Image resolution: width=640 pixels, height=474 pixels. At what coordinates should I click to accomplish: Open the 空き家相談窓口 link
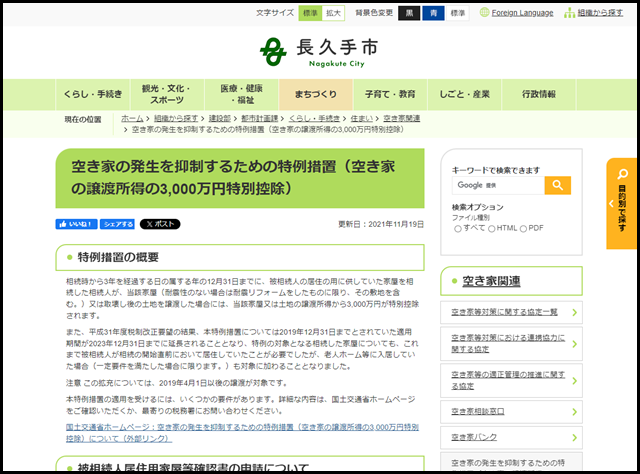pyautogui.click(x=478, y=412)
